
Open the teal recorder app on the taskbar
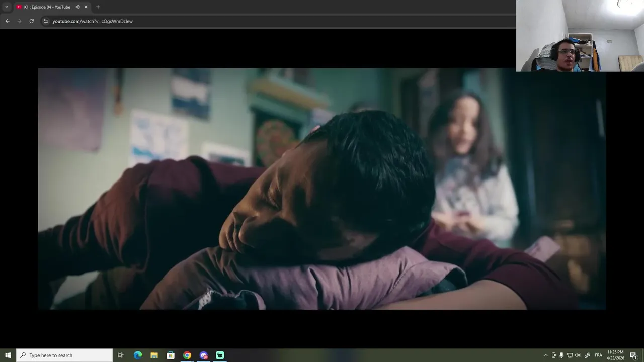pyautogui.click(x=220, y=355)
